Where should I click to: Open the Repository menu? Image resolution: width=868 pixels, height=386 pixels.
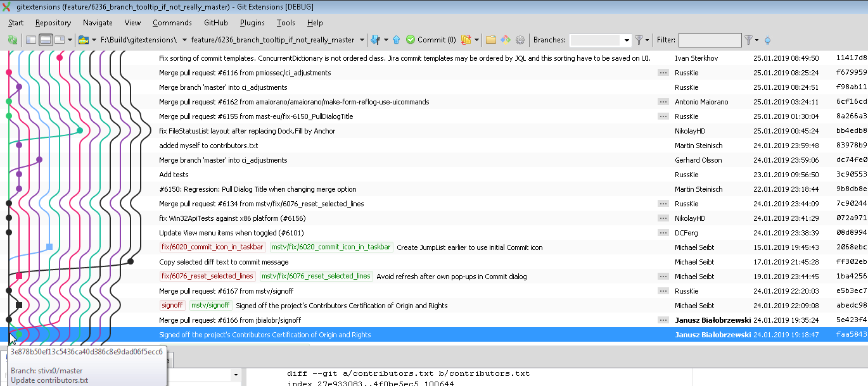tap(53, 23)
